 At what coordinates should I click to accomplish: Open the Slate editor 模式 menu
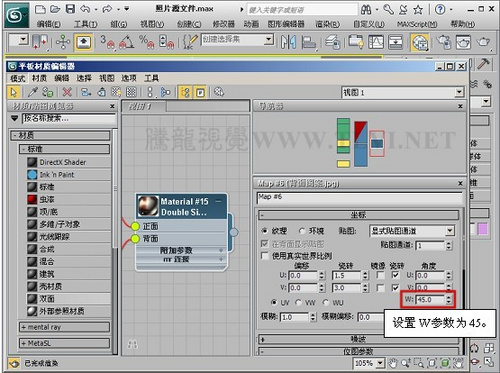18,78
